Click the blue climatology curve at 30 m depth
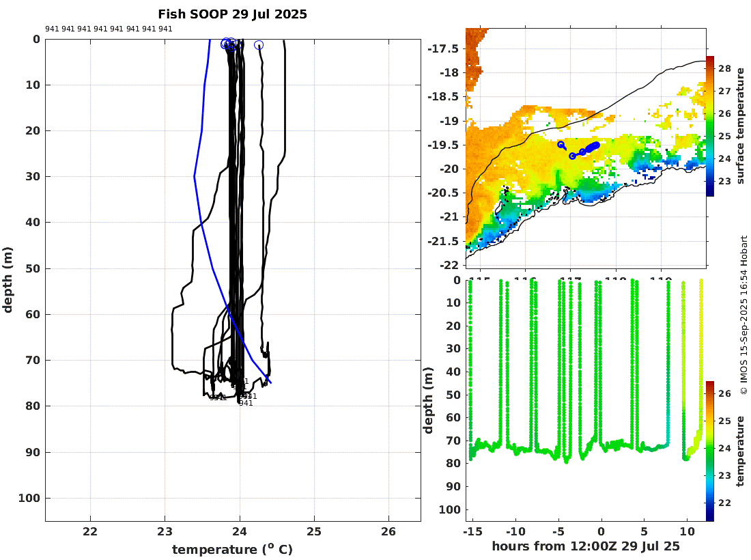The image size is (751, 560). (195, 176)
